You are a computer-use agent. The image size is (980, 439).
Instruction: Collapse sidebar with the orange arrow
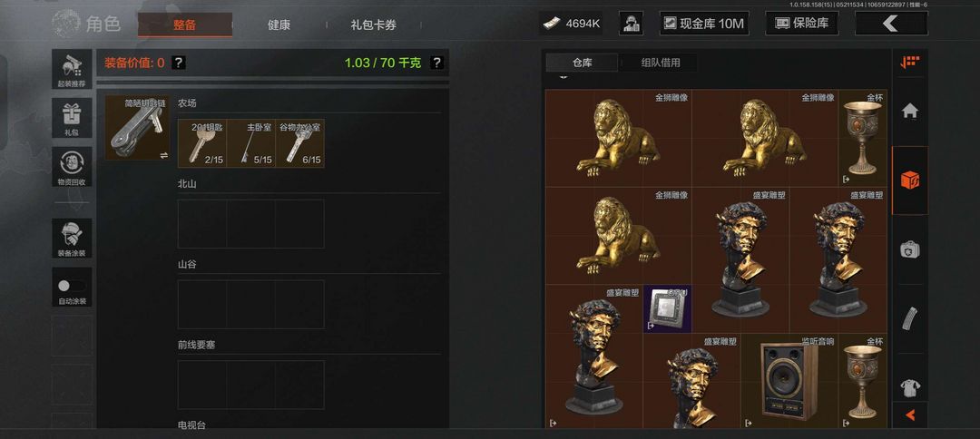tap(910, 415)
